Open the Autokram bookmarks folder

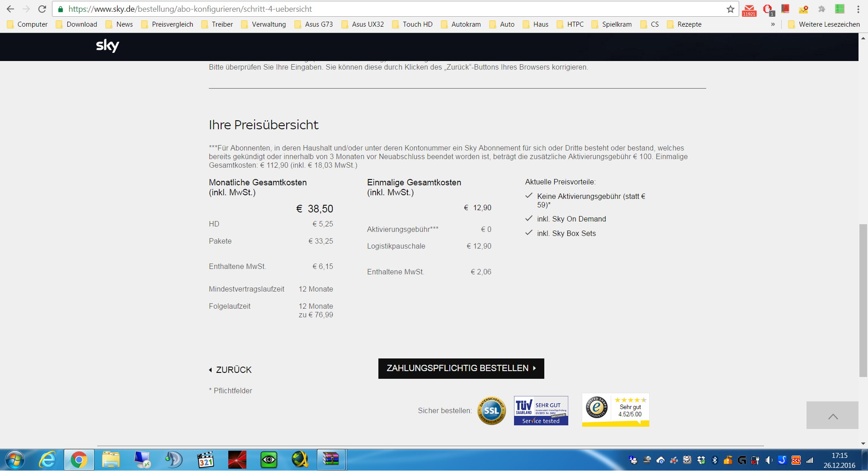pyautogui.click(x=461, y=24)
